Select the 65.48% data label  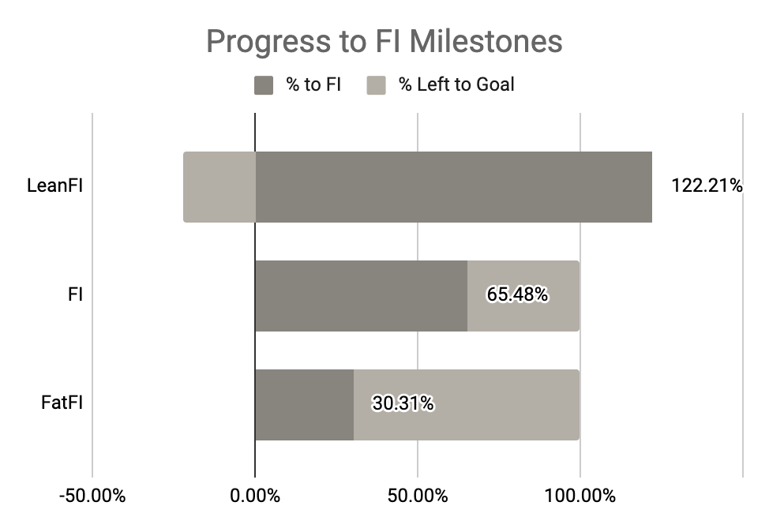pos(517,295)
